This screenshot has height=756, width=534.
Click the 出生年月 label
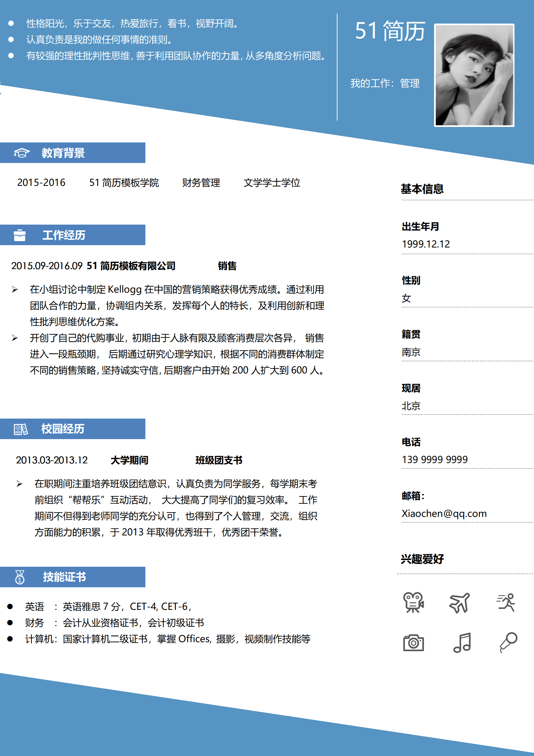click(x=420, y=226)
